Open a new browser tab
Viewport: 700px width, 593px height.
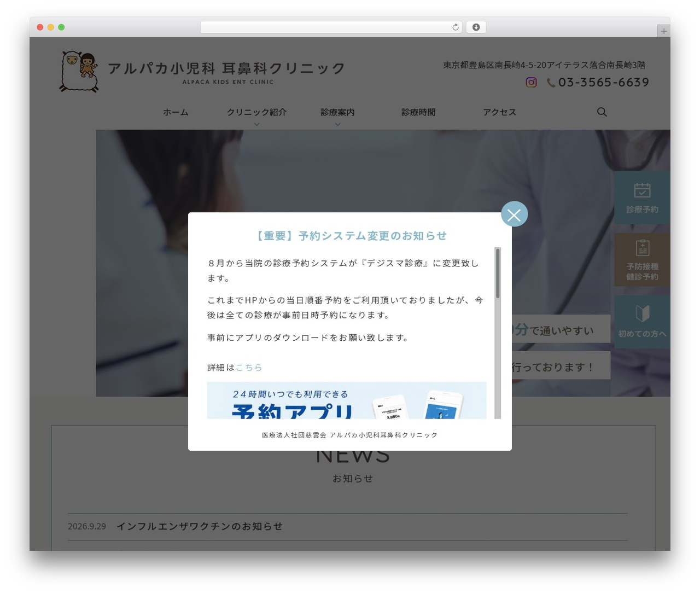[x=663, y=31]
